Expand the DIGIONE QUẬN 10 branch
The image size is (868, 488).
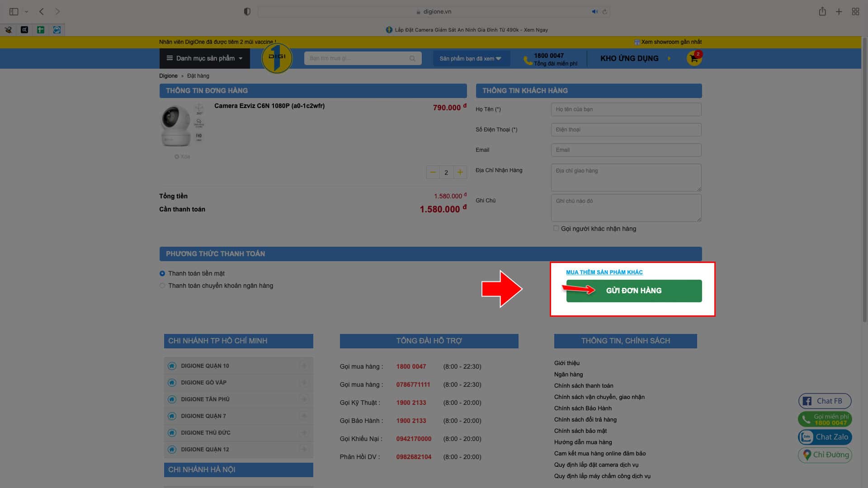click(x=304, y=366)
